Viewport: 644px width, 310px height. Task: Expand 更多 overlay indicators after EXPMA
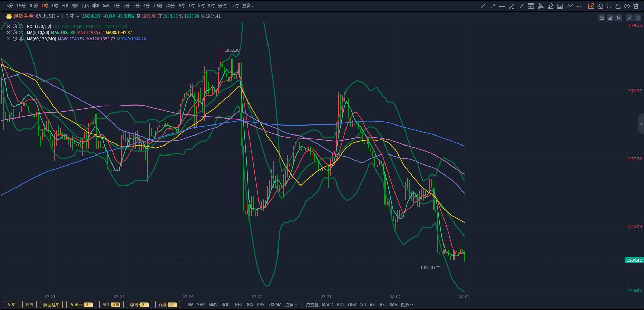tap(291, 305)
